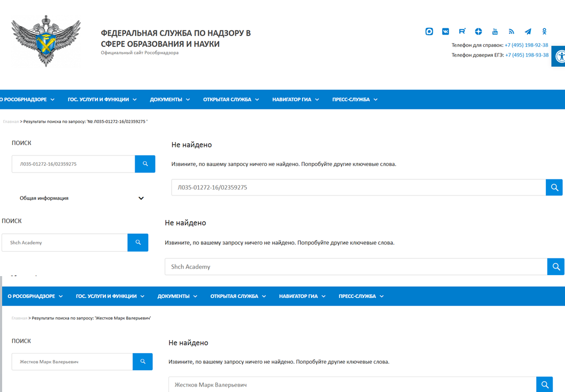The height and width of the screenshot is (392, 565).
Task: Click chevron after Пресс-служба in menu bar above Жестков results
Action: (382, 296)
